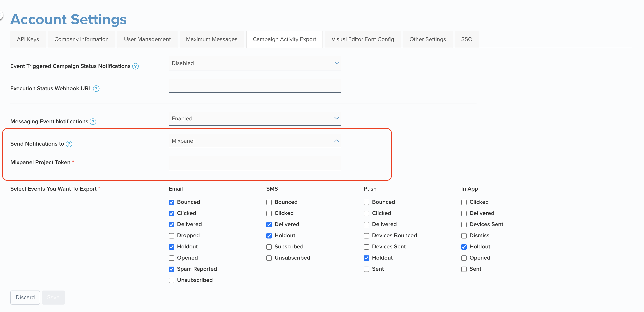Image resolution: width=644 pixels, height=312 pixels.
Task: Uncheck Bounced under the Email column
Action: click(x=172, y=202)
